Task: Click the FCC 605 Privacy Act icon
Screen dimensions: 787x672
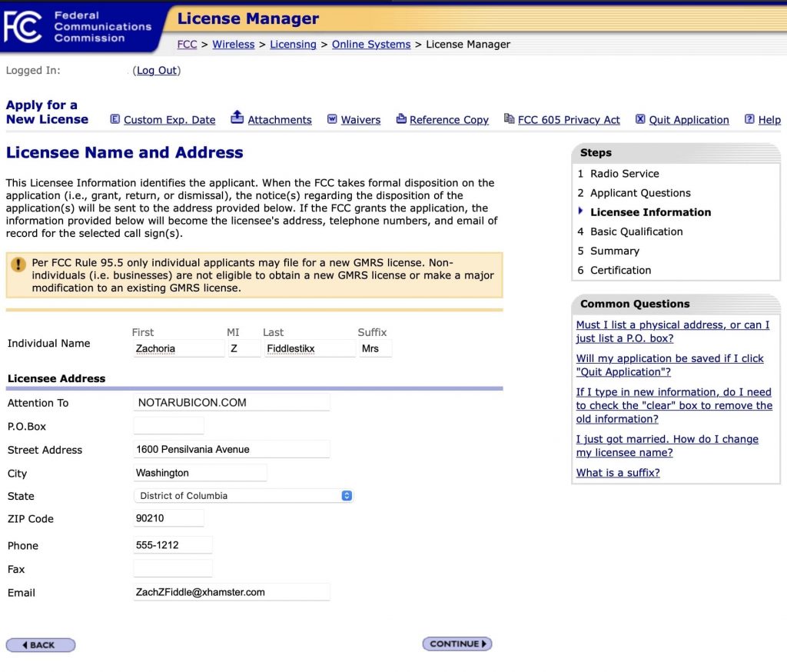Action: pyautogui.click(x=509, y=118)
